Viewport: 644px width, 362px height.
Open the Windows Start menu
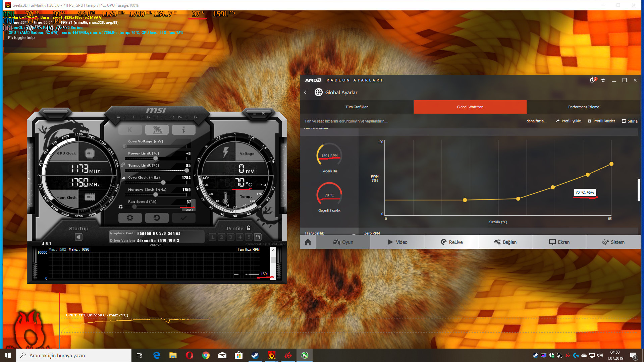(x=8, y=355)
